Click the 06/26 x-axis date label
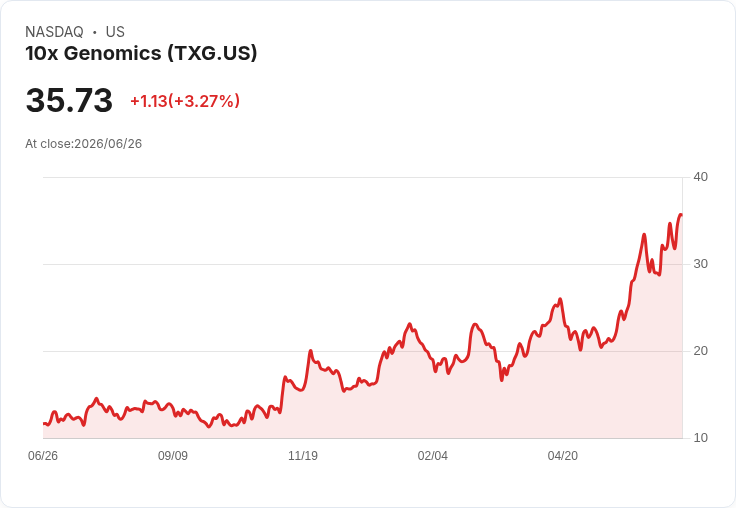Image resolution: width=736 pixels, height=508 pixels. pos(43,455)
